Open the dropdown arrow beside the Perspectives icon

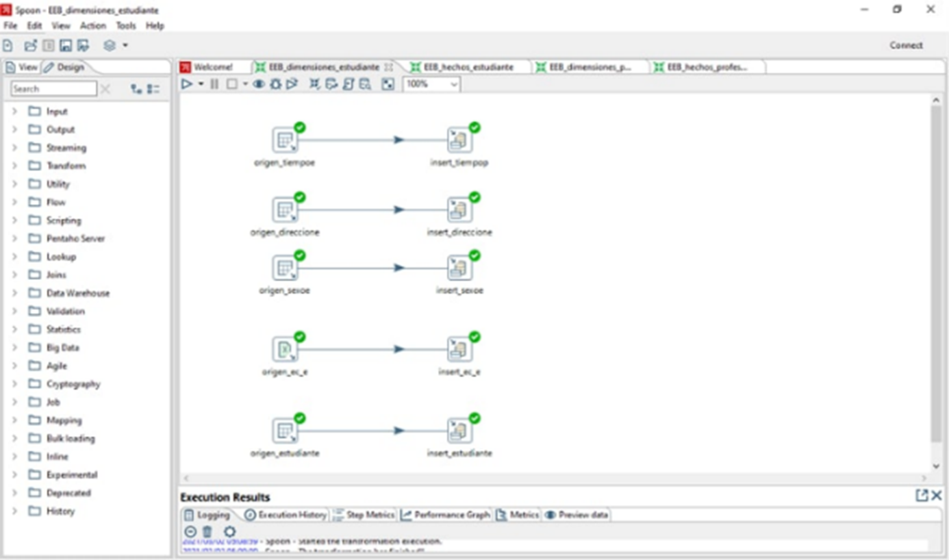[125, 45]
